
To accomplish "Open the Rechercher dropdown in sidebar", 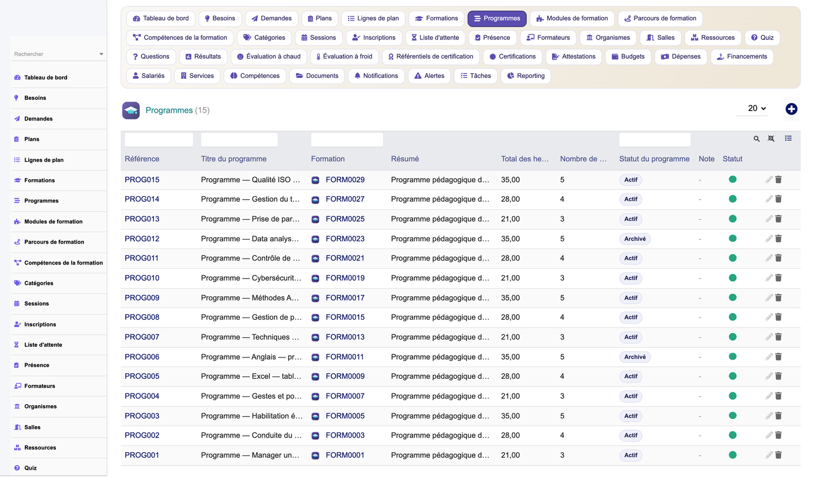I will point(59,54).
